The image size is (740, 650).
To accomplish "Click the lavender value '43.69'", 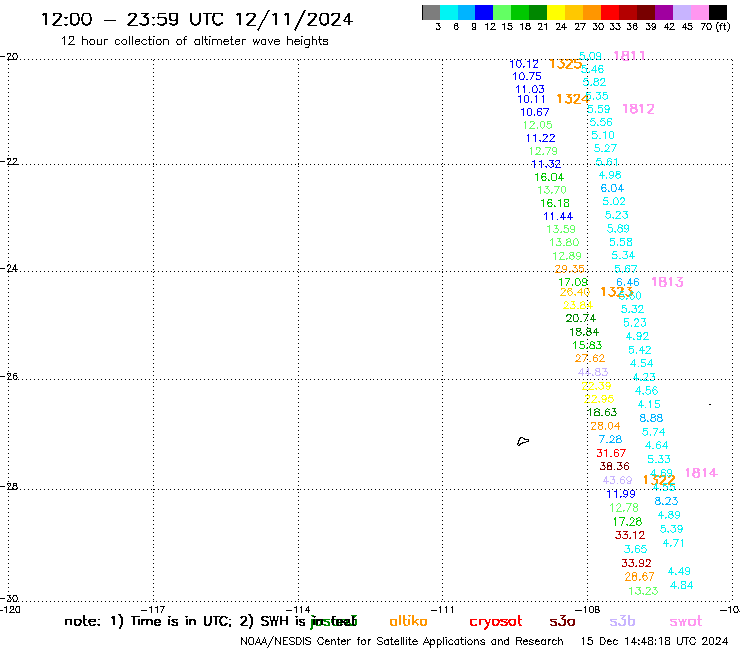I will (617, 481).
